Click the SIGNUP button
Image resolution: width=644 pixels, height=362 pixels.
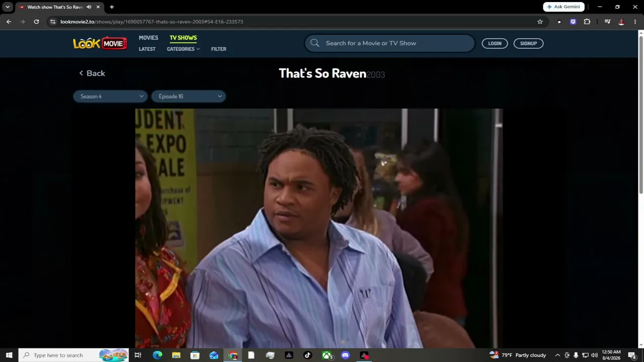528,43
